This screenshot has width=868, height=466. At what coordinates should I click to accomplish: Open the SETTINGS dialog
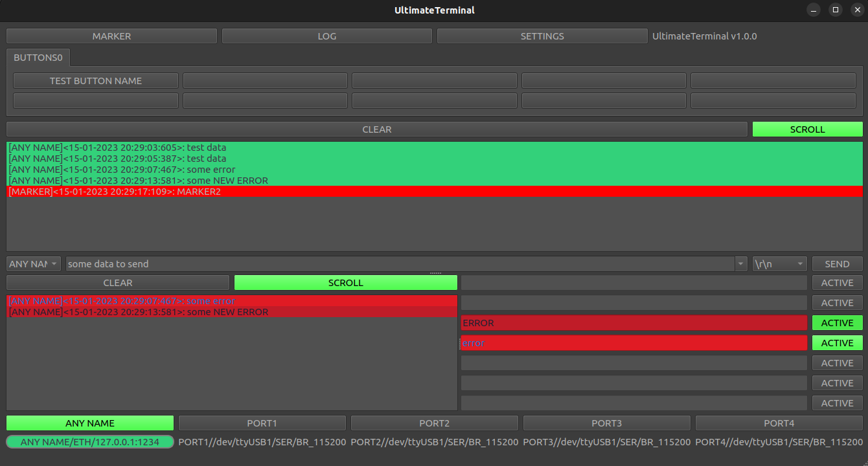pos(542,36)
